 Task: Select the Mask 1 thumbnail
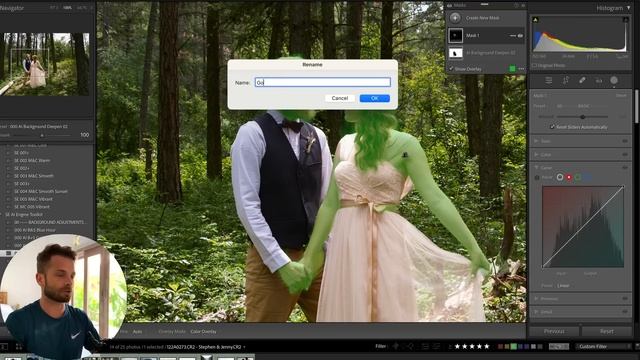[456, 36]
